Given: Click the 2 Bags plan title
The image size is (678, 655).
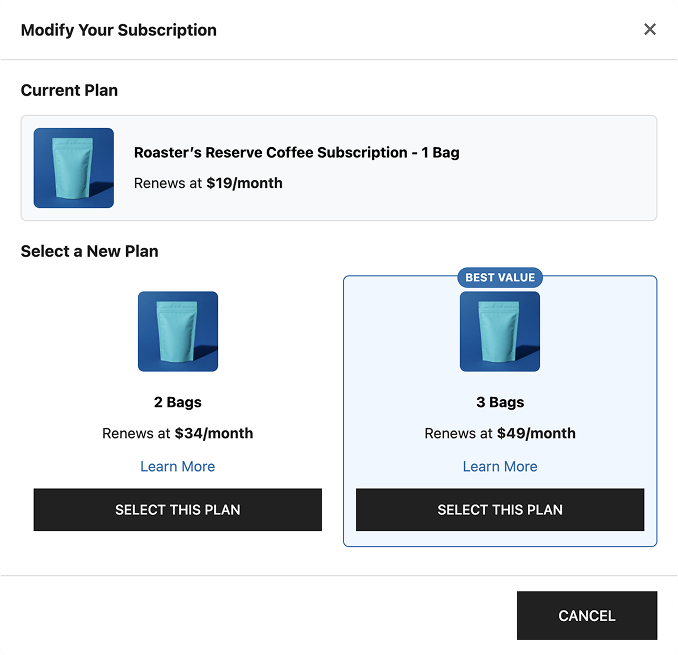Looking at the screenshot, I should click(178, 402).
